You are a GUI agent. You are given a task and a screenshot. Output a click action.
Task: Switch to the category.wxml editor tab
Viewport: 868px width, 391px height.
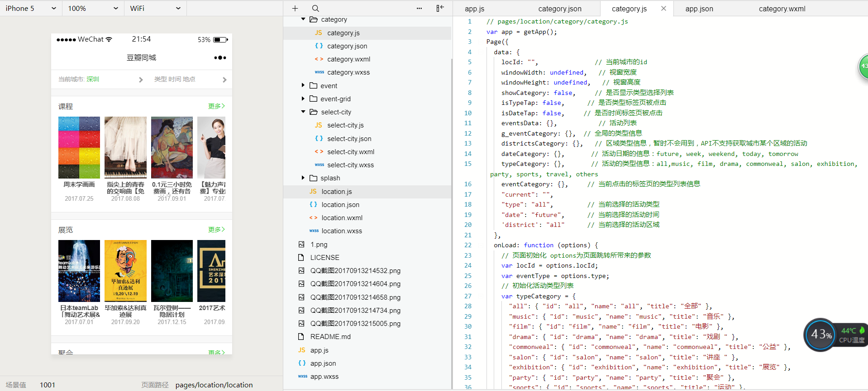(782, 9)
